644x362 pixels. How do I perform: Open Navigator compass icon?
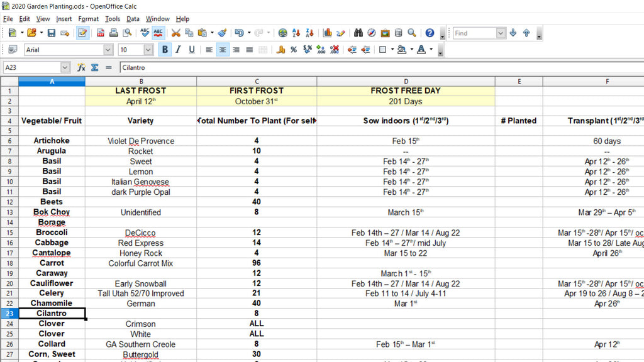pos(372,33)
